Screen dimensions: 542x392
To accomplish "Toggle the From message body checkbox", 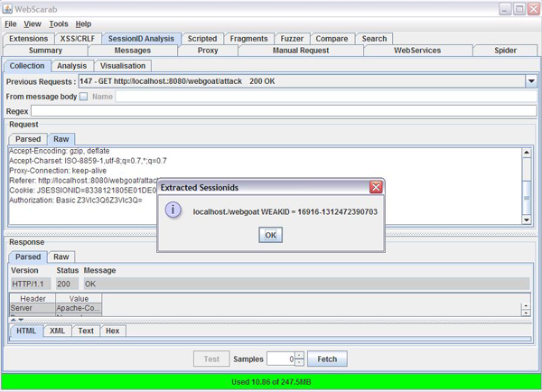I will pyautogui.click(x=84, y=97).
